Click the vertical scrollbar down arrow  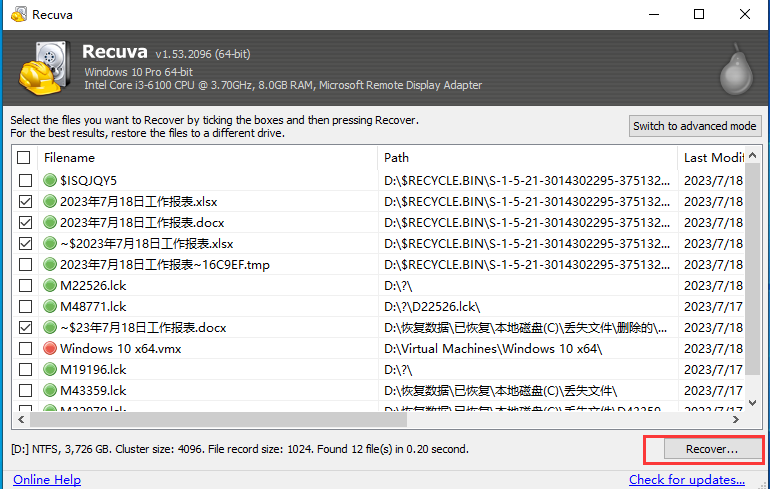pyautogui.click(x=752, y=403)
